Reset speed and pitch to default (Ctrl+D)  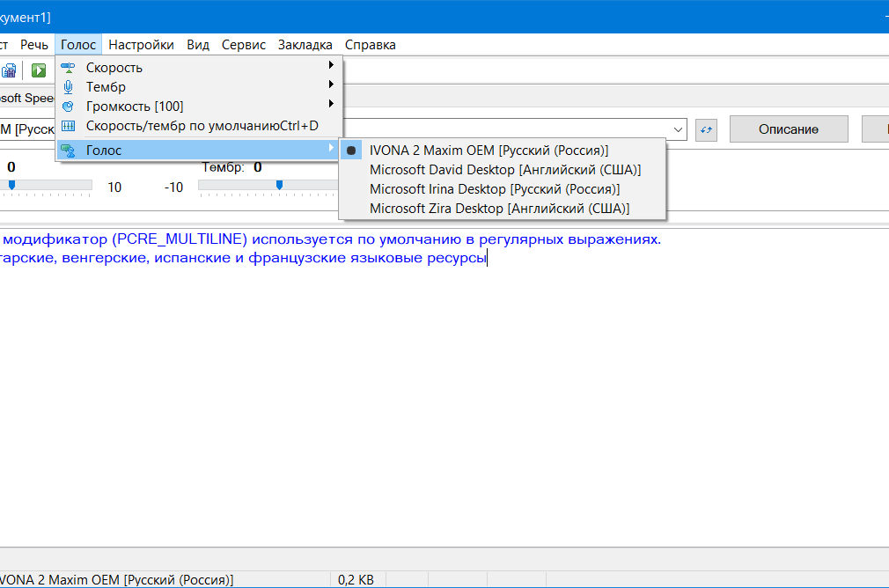[x=199, y=125]
